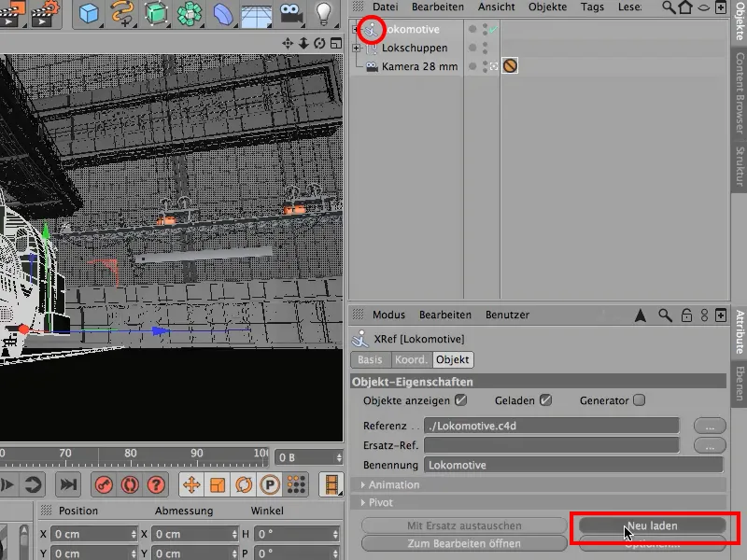Toggle Kamera 28 mm active camera icon
747x560 pixels.
click(x=494, y=66)
